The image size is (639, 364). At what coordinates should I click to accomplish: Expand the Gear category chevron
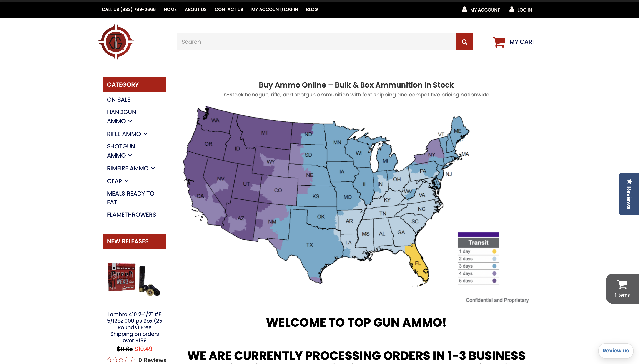(126, 181)
